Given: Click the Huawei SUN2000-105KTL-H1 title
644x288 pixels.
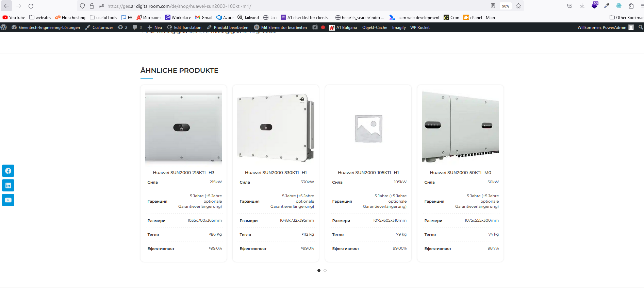Looking at the screenshot, I should [368, 172].
